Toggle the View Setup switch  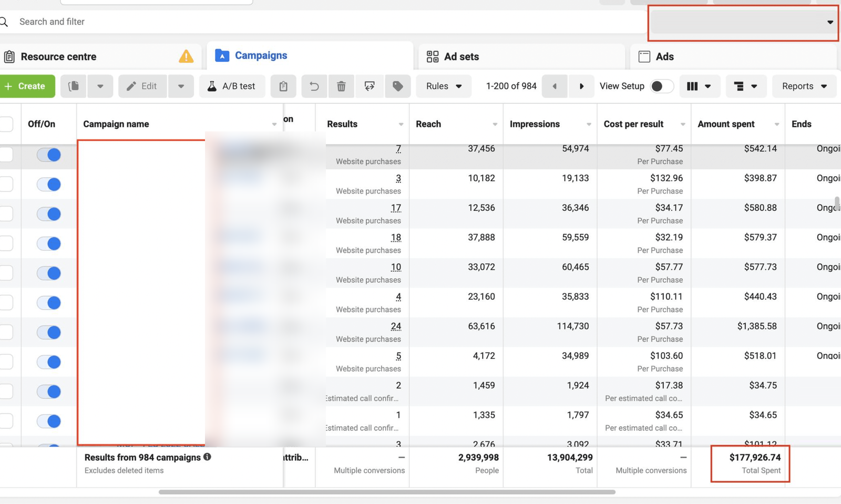(x=661, y=86)
